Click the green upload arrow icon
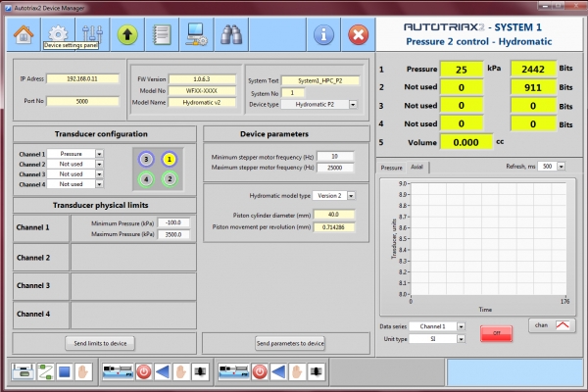Screen dimensions: 588x392 pos(127,34)
